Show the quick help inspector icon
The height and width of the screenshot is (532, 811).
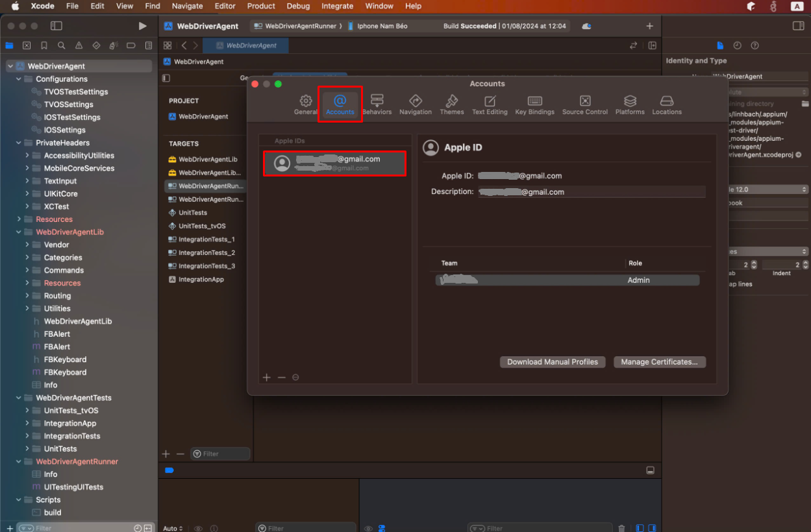755,45
